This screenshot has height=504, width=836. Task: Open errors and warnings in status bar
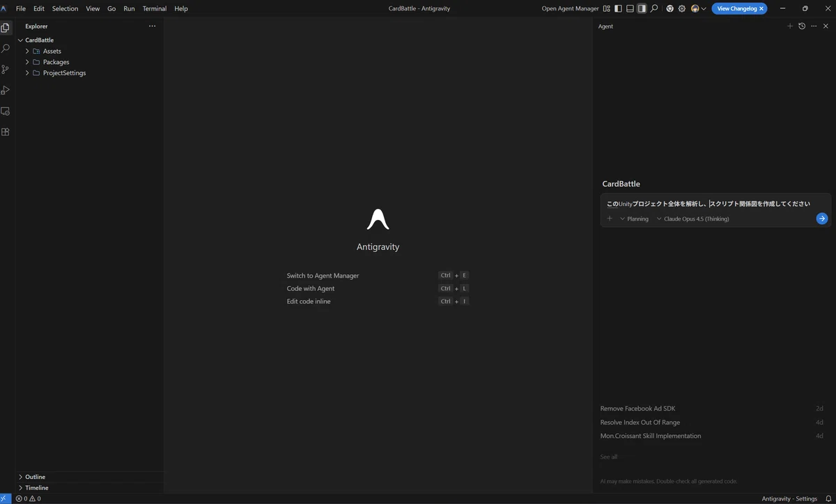[x=29, y=498]
